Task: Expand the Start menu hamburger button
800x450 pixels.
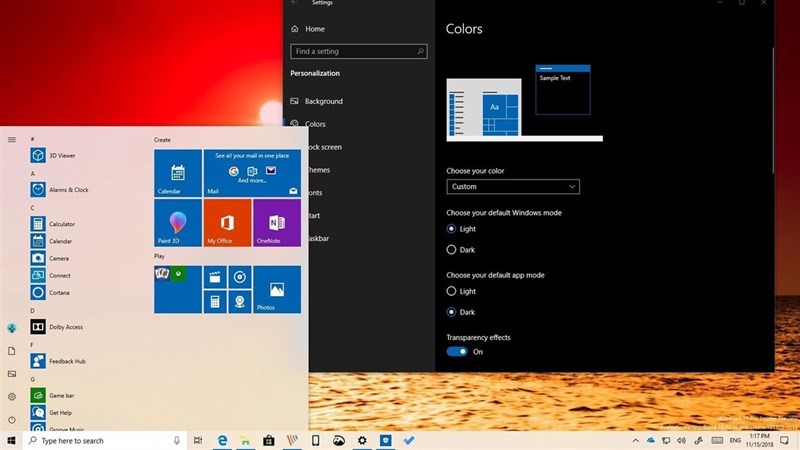Action: click(x=12, y=139)
